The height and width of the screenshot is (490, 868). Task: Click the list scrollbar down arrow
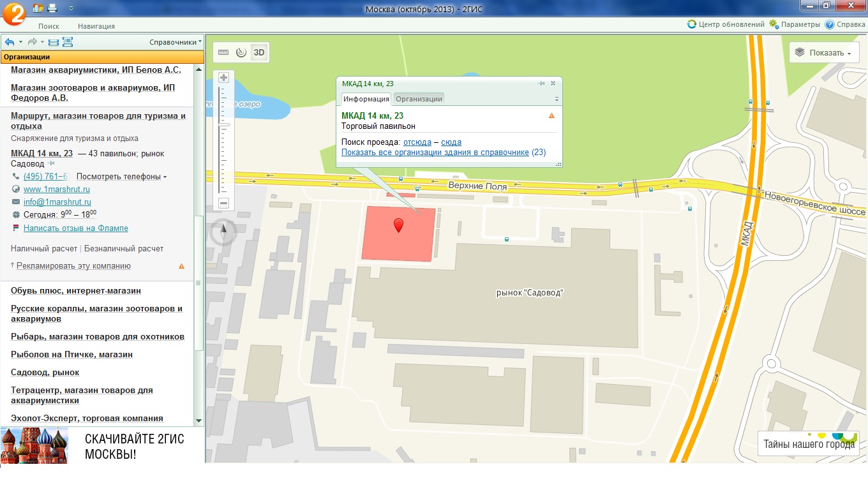[x=198, y=421]
